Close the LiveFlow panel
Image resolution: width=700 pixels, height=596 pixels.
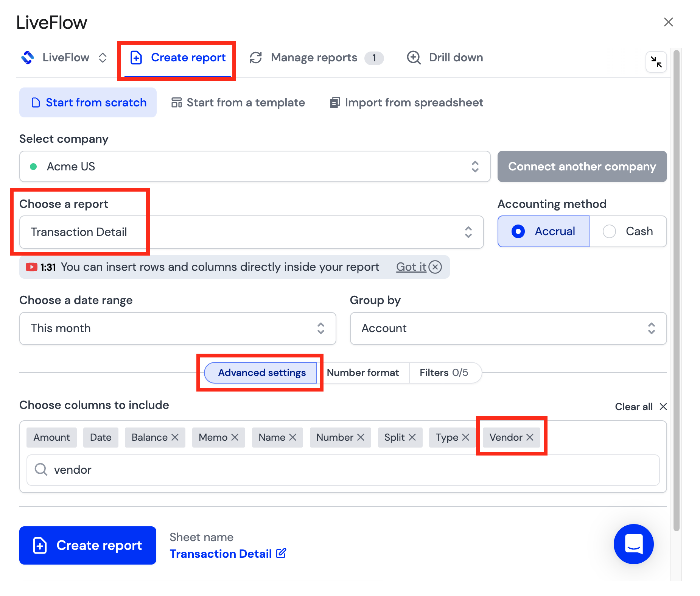coord(668,22)
